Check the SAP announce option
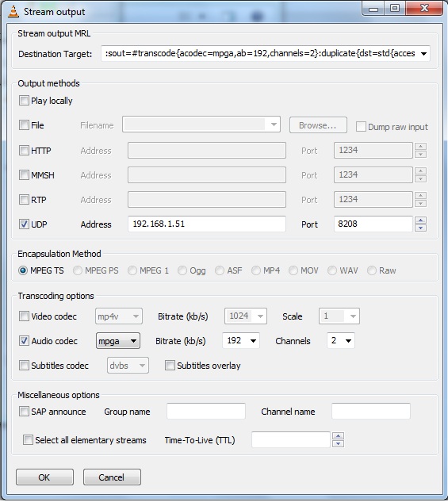This screenshot has height=502, width=448. pos(24,411)
